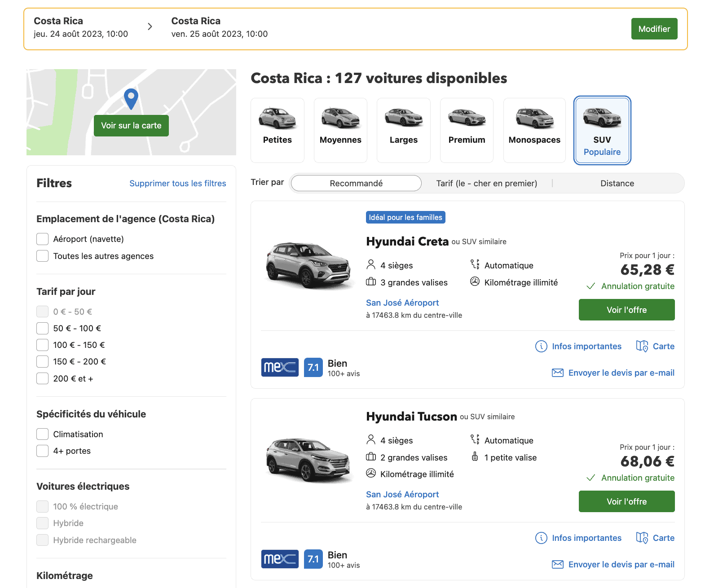714x588 pixels.
Task: Open Infos importantes for Hyundai Creta
Action: point(586,346)
